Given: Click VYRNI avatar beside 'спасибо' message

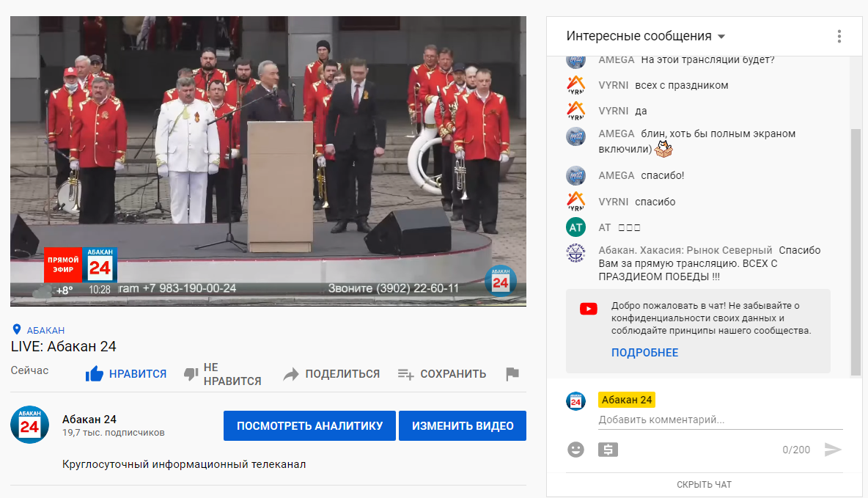Looking at the screenshot, I should [x=575, y=201].
